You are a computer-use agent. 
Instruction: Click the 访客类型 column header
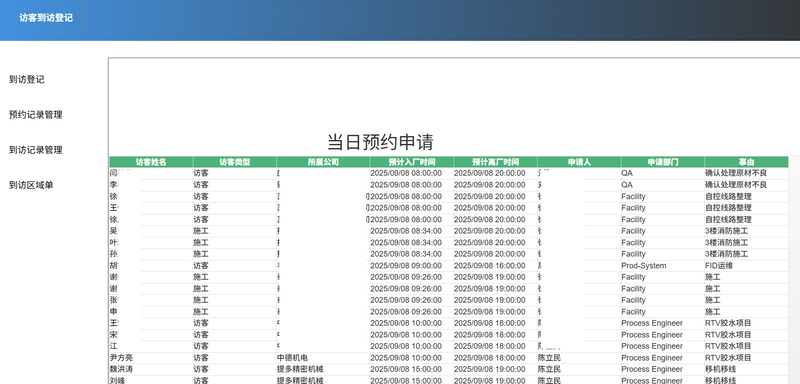pos(235,162)
